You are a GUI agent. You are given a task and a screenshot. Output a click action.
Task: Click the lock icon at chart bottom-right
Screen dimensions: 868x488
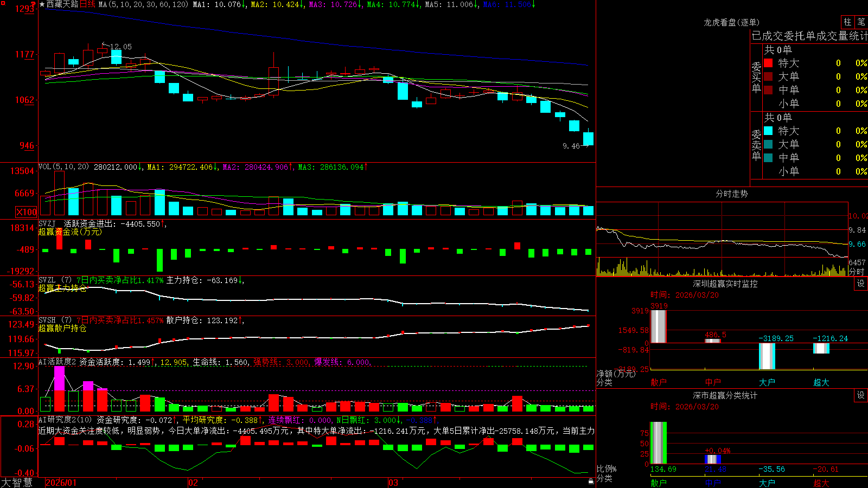591,481
